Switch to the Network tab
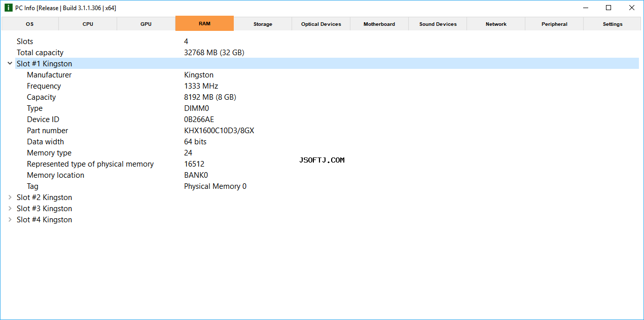 [496, 24]
